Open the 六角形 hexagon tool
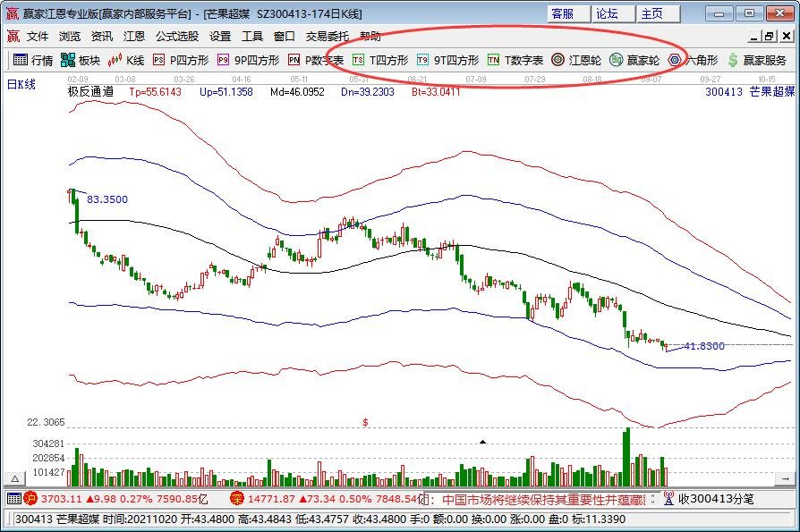The width and height of the screenshot is (800, 532). pos(694,60)
